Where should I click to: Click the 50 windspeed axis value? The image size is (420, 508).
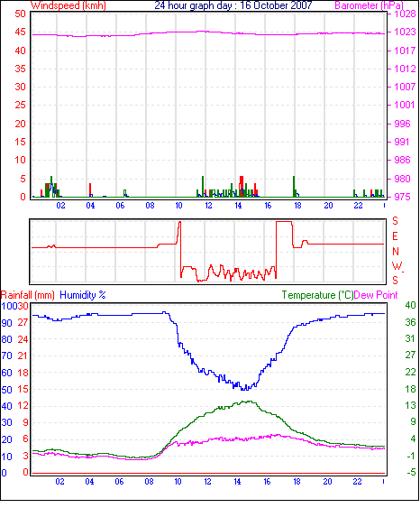20,14
